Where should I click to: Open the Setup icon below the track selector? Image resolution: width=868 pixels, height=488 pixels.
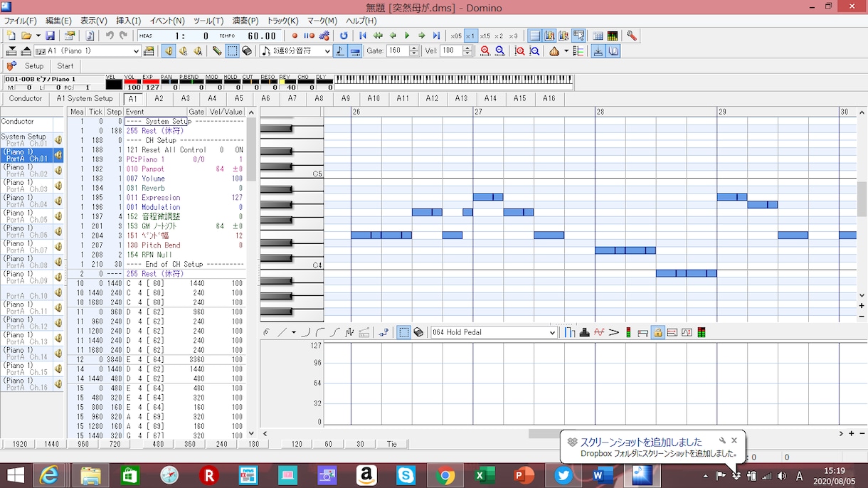click(11, 66)
